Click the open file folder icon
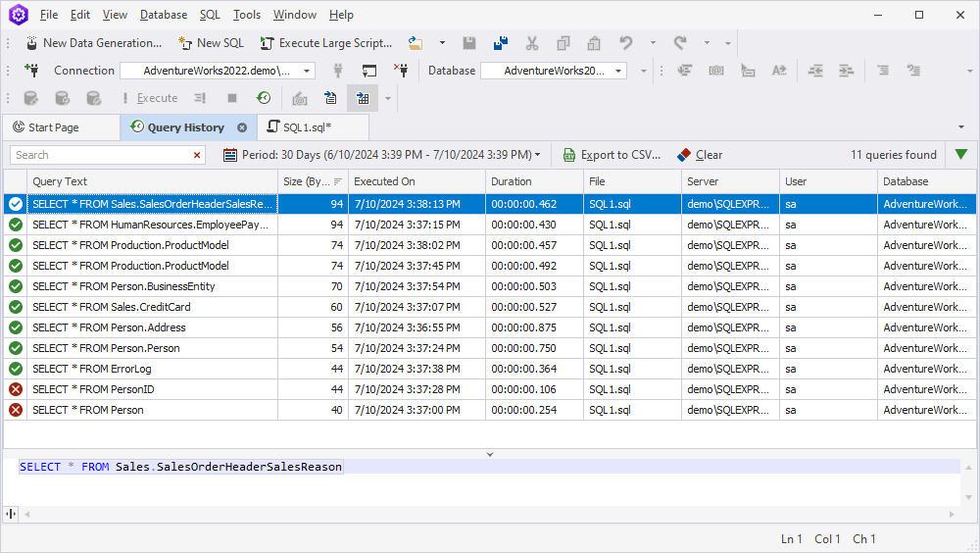Image resolution: width=980 pixels, height=553 pixels. point(416,43)
